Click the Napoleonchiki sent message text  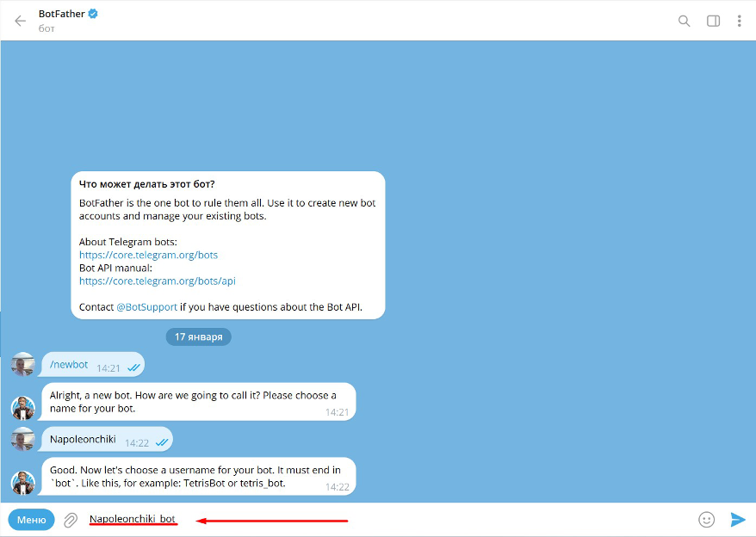click(83, 439)
